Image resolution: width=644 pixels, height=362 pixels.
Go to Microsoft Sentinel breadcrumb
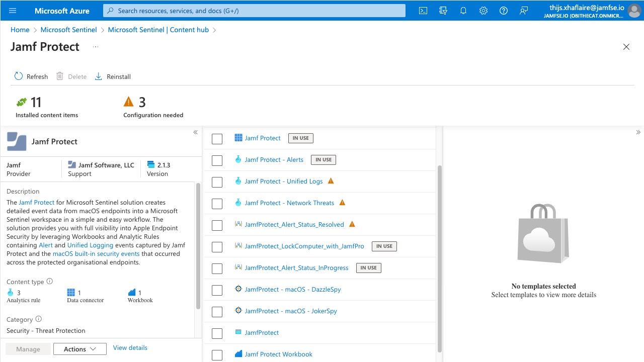[68, 30]
